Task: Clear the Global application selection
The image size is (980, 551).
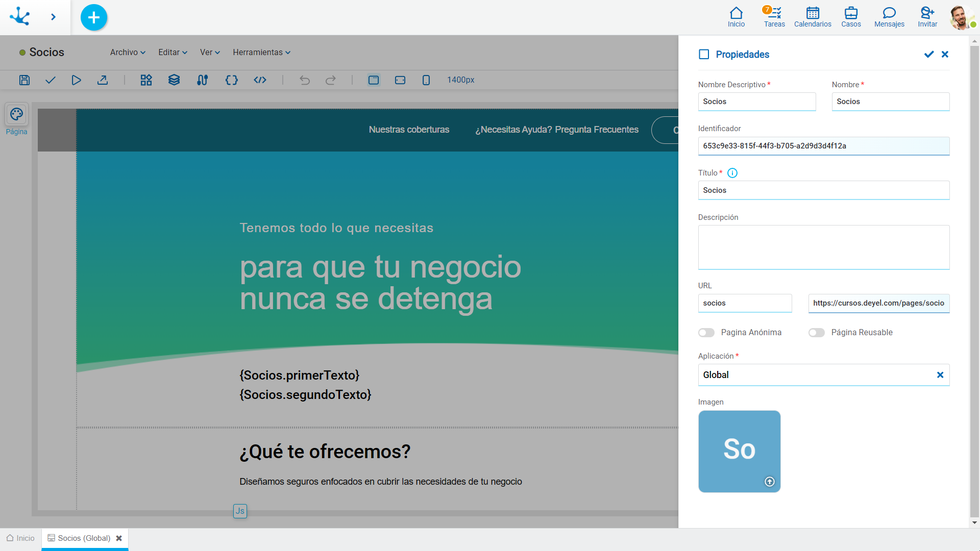Action: (x=940, y=375)
